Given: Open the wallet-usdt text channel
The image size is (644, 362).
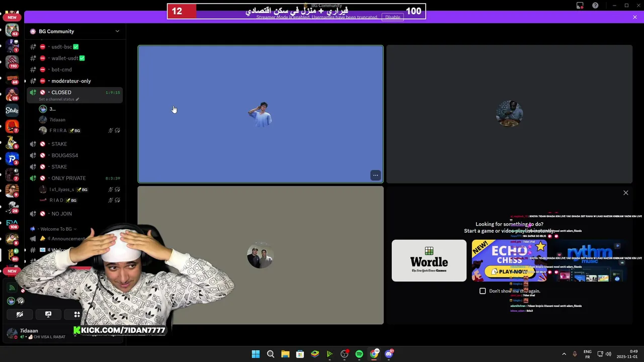Looking at the screenshot, I should (x=75, y=58).
